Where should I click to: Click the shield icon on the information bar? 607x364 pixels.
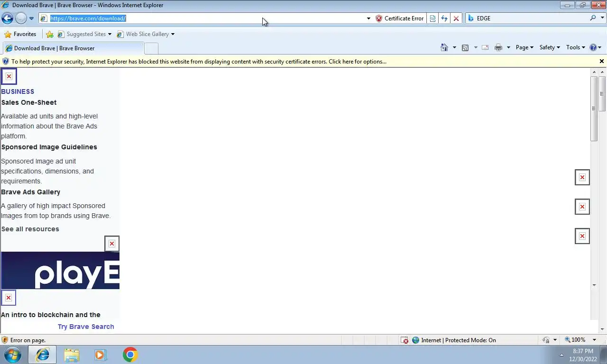coord(6,62)
